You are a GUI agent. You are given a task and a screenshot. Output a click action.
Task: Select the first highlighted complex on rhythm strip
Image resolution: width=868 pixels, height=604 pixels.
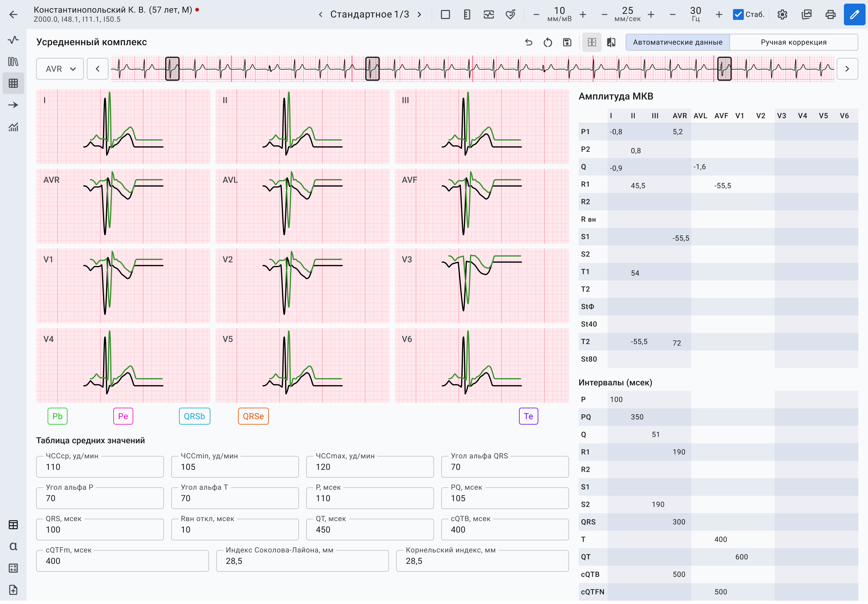(172, 69)
